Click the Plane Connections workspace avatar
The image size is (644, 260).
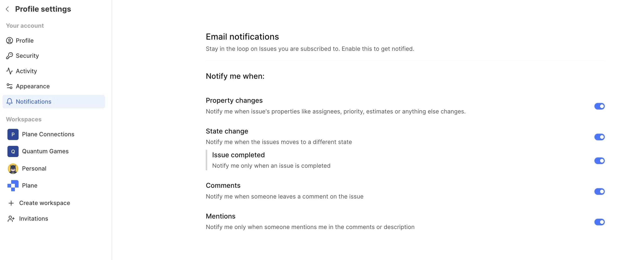point(13,134)
